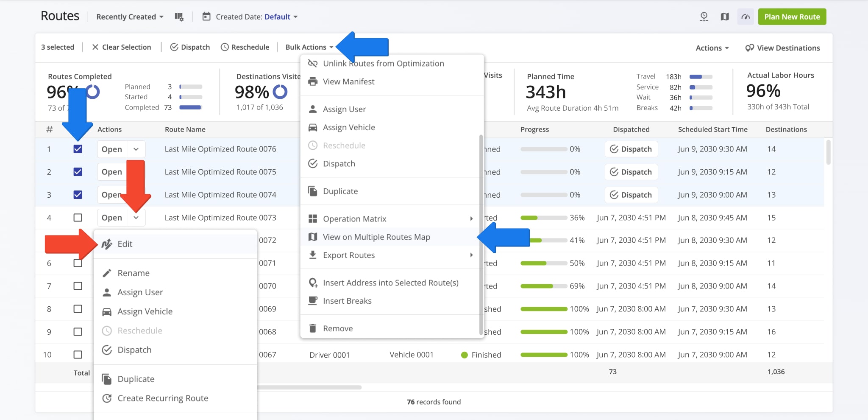The width and height of the screenshot is (868, 420).
Task: Click the person icon in Bulk Actions menu
Action: (313, 109)
